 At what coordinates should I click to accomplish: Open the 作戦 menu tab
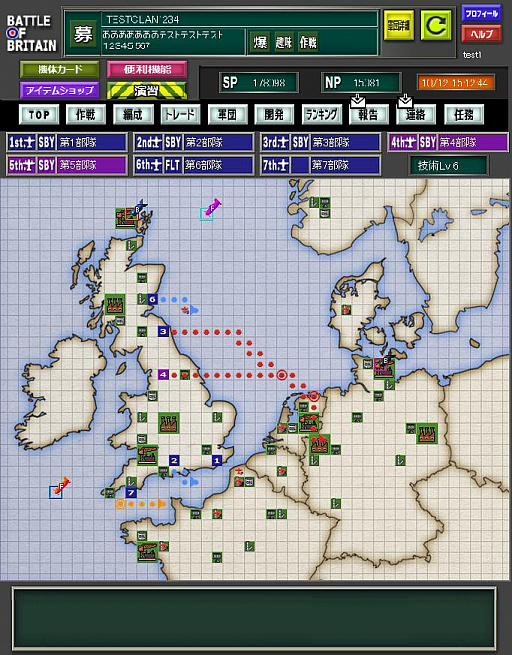(x=86, y=114)
